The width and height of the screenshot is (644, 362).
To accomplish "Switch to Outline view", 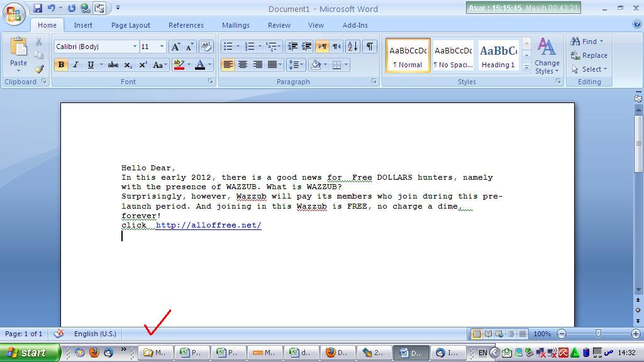I will click(511, 334).
